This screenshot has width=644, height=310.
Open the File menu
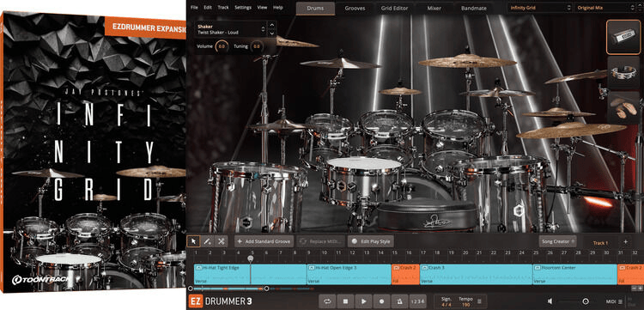(x=194, y=8)
